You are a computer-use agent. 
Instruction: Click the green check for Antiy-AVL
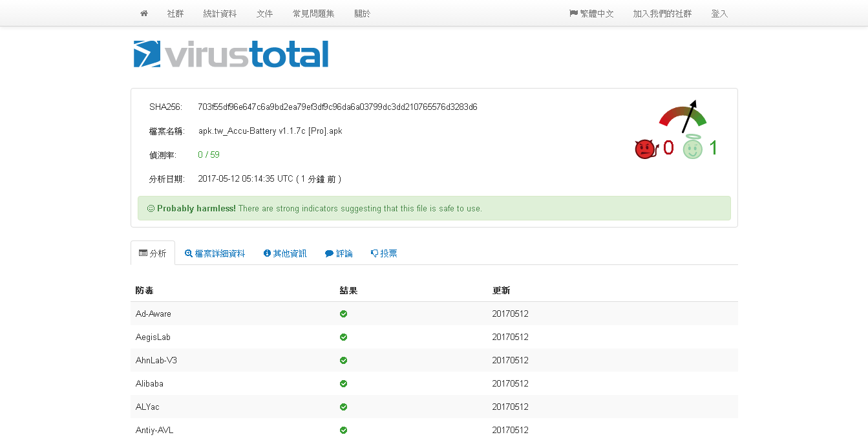point(344,430)
